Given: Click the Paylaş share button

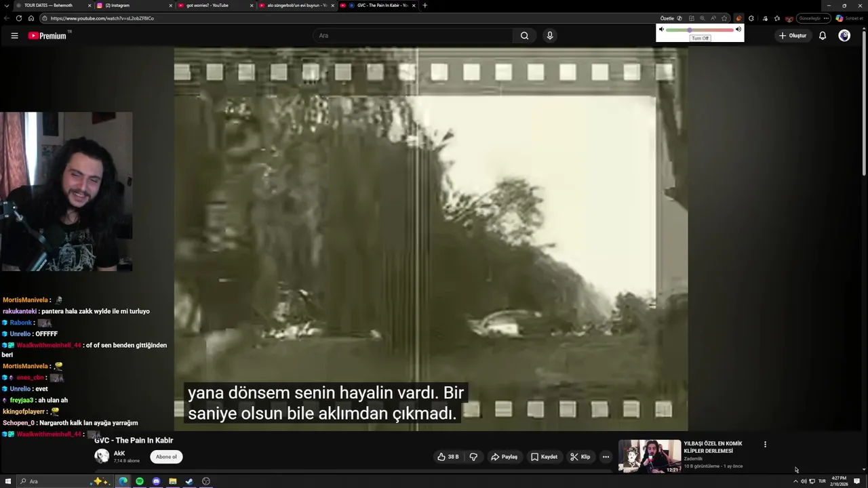Looking at the screenshot, I should (505, 457).
